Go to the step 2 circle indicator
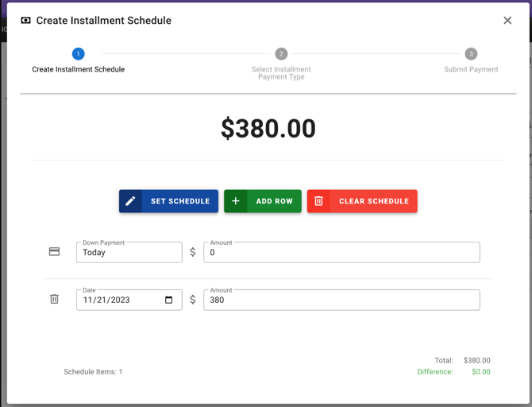This screenshot has height=407, width=532. (281, 54)
